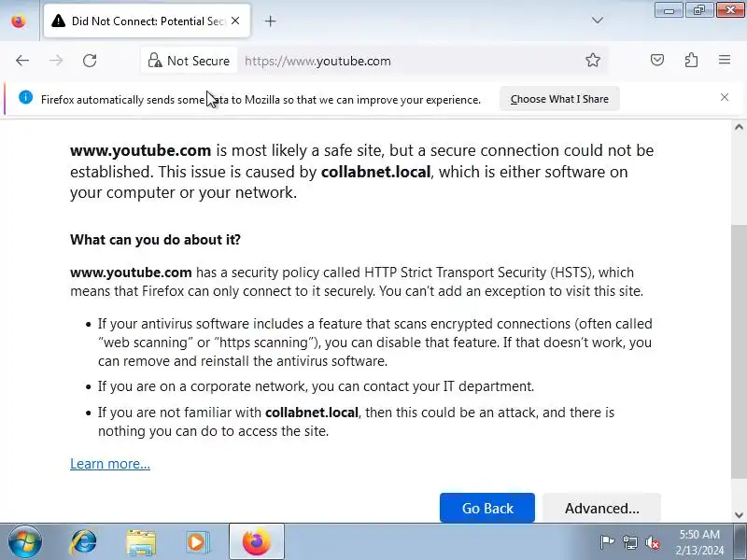Screen dimensions: 747x560
Task: Toggle the muted volume tray icon
Action: (x=654, y=542)
